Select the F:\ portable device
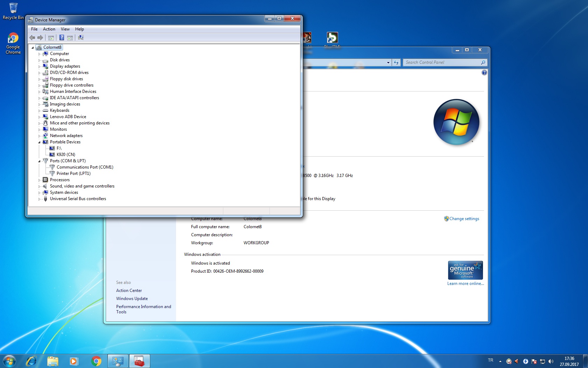This screenshot has width=588, height=368. 59,148
